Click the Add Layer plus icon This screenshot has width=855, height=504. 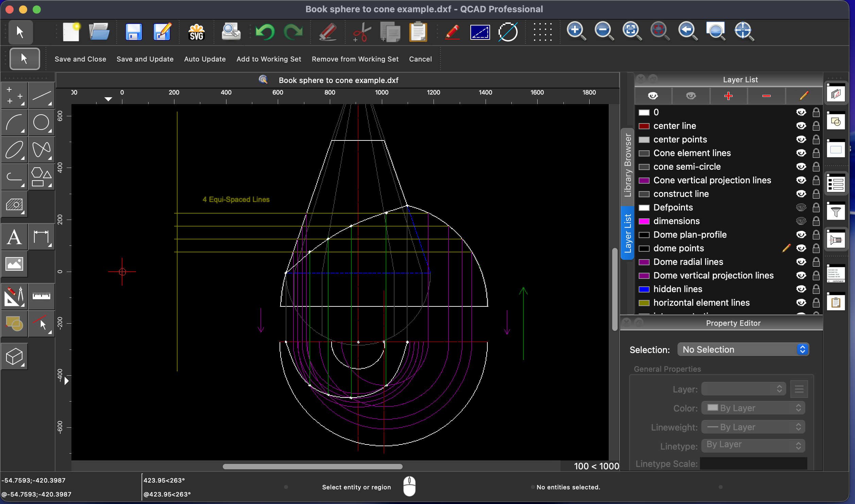tap(728, 96)
